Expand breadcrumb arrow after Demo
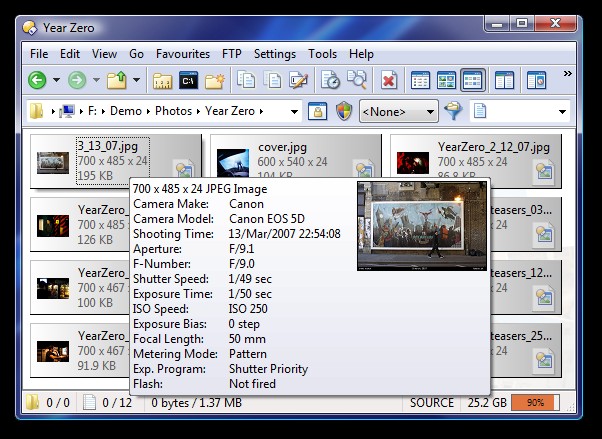This screenshot has height=439, width=602. click(x=148, y=111)
